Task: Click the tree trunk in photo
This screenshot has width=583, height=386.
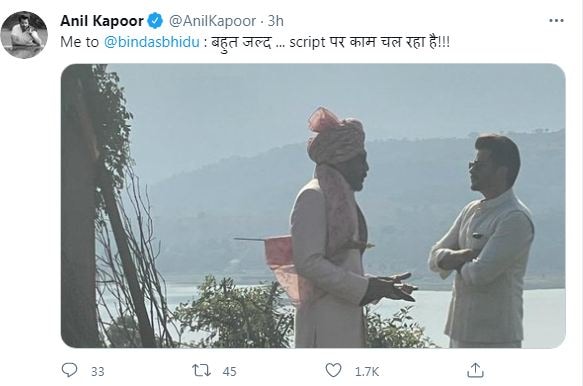Action: coord(80,206)
